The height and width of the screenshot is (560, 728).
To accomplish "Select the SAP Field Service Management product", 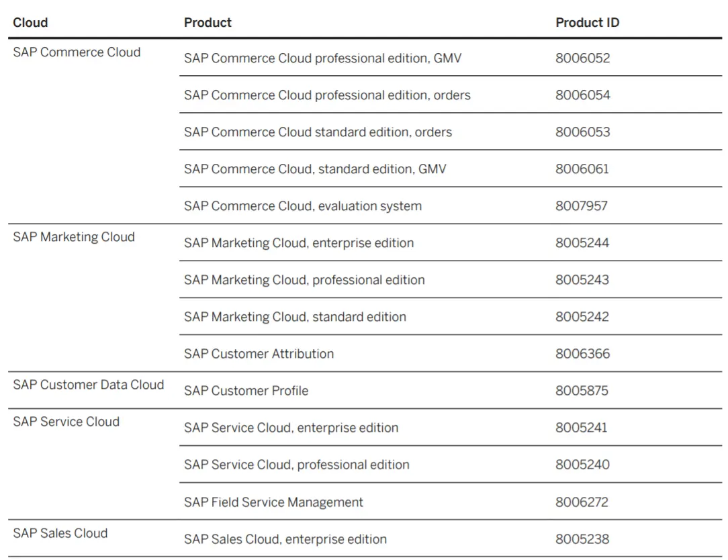I will coord(273,502).
